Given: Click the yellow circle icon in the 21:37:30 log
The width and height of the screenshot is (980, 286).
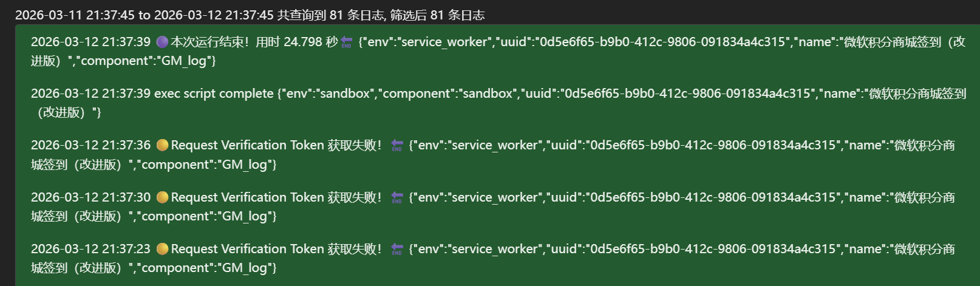Looking at the screenshot, I should 162,197.
